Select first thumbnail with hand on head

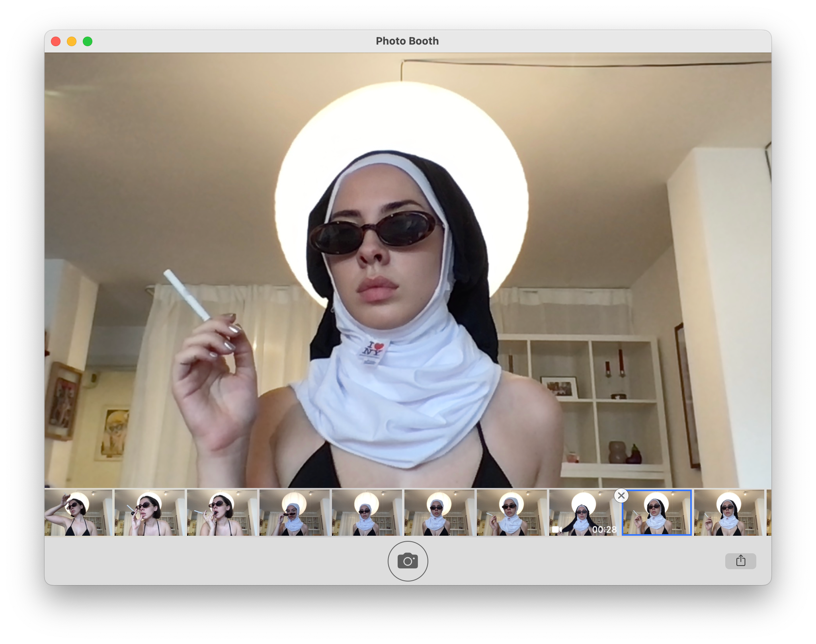[x=78, y=513]
